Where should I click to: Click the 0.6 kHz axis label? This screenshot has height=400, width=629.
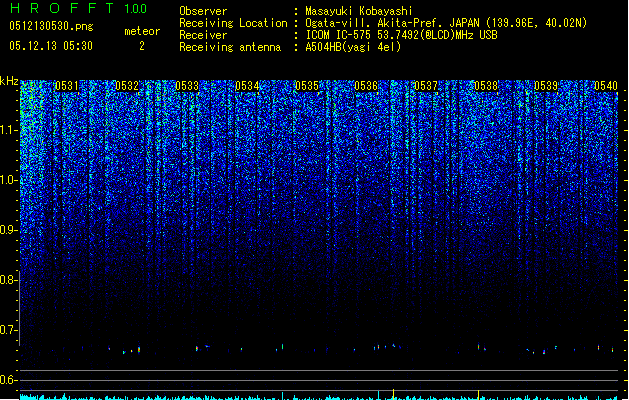pyautogui.click(x=9, y=380)
